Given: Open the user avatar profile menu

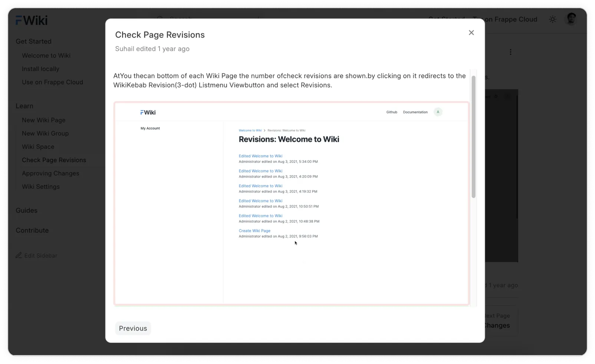Looking at the screenshot, I should [x=571, y=19].
